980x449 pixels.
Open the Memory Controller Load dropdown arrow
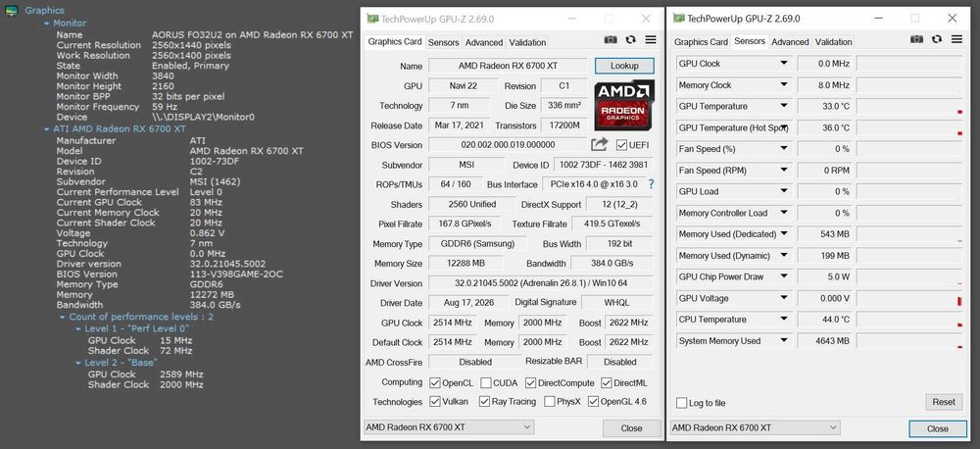click(x=783, y=213)
